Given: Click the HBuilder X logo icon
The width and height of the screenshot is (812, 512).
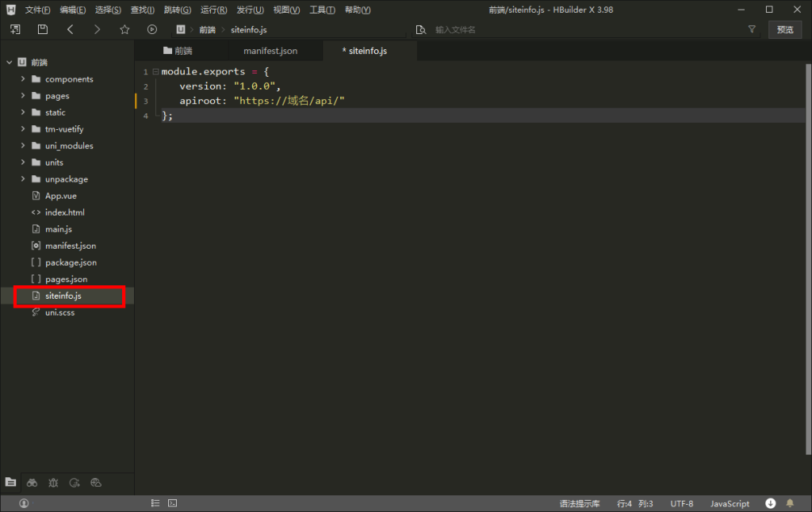Looking at the screenshot, I should coord(11,10).
